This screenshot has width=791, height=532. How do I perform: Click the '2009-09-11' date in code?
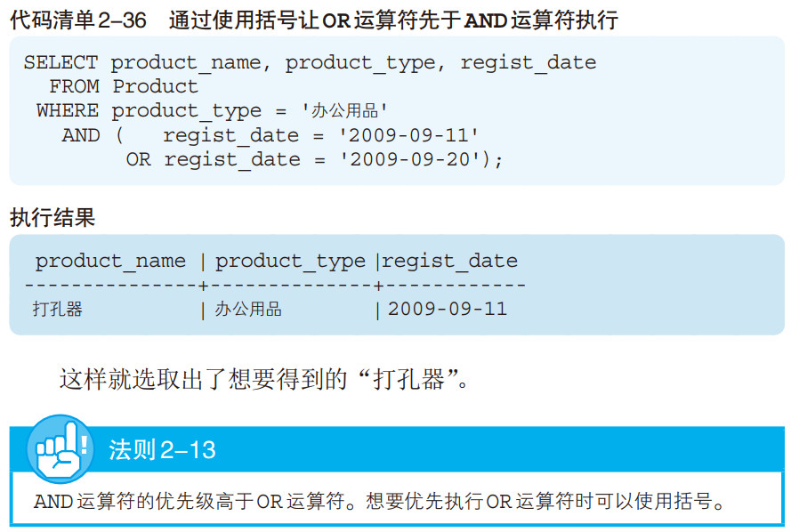pyautogui.click(x=408, y=135)
